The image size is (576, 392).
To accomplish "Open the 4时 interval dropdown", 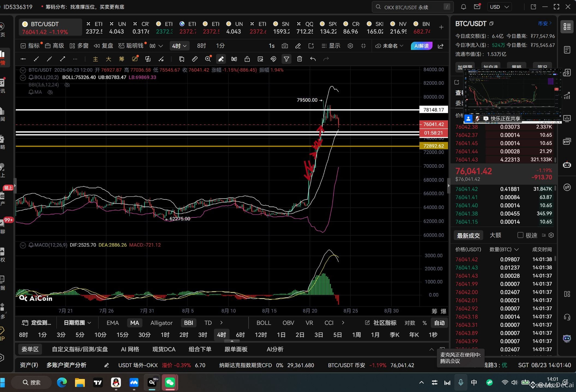I will click(x=179, y=46).
